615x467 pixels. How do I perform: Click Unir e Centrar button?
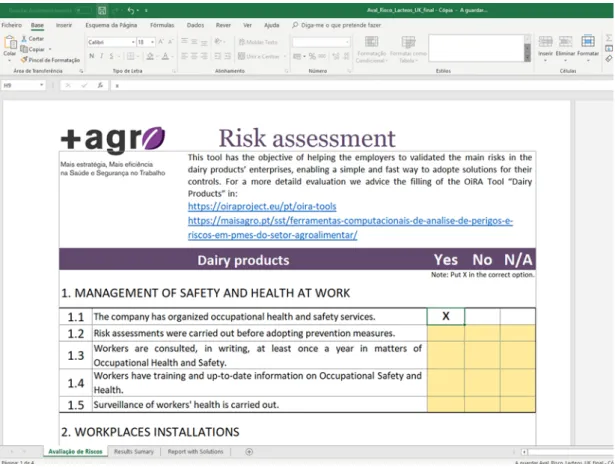tap(259, 56)
